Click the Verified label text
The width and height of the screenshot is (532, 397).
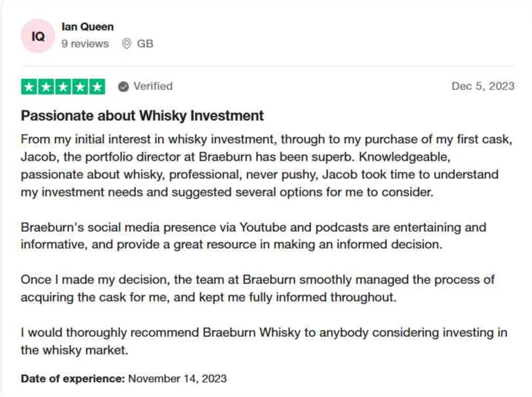[153, 86]
